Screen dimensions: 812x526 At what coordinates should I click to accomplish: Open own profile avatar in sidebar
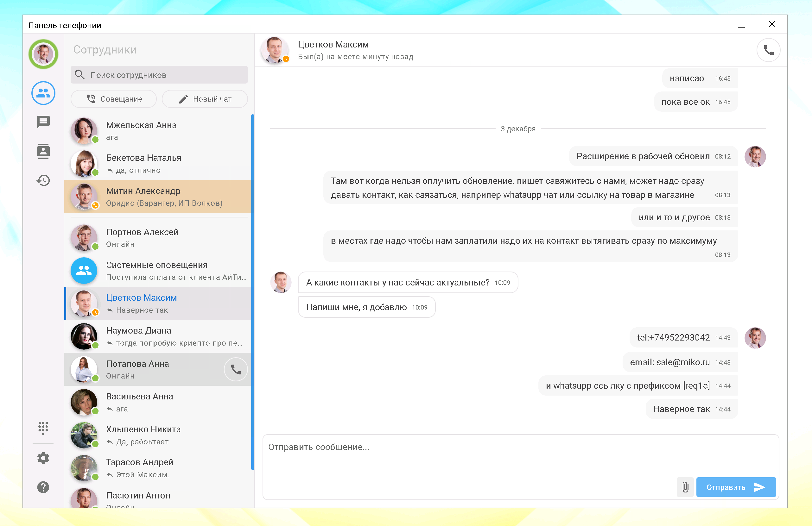pyautogui.click(x=43, y=54)
